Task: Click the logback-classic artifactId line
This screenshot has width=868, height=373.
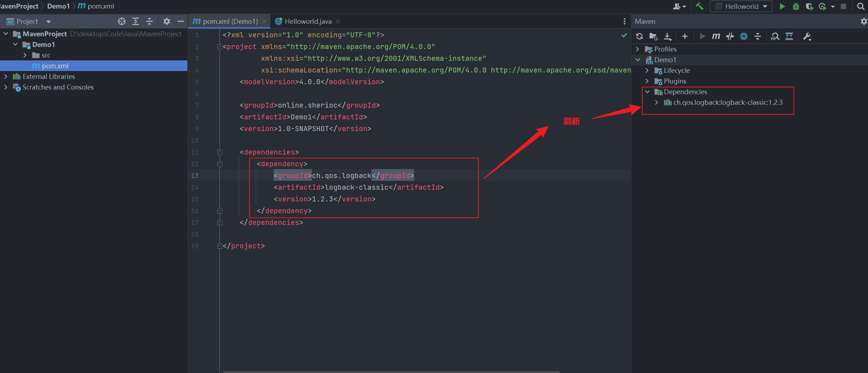Action: tap(359, 187)
